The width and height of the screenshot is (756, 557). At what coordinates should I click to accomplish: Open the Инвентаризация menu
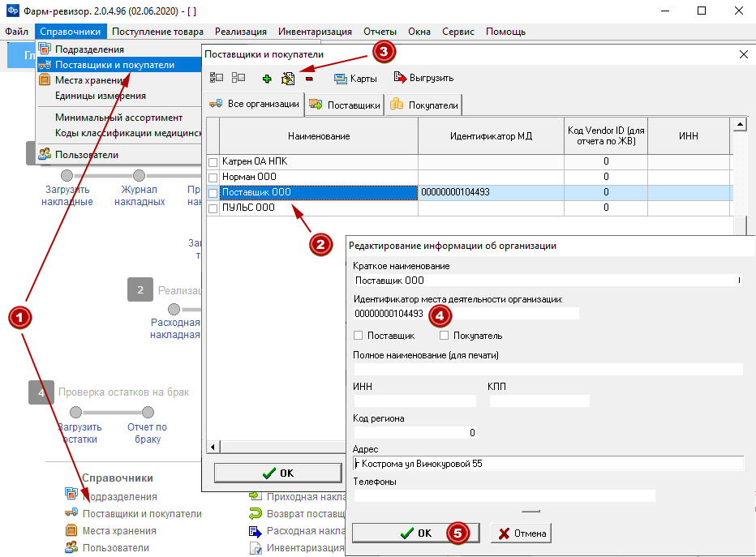point(315,32)
